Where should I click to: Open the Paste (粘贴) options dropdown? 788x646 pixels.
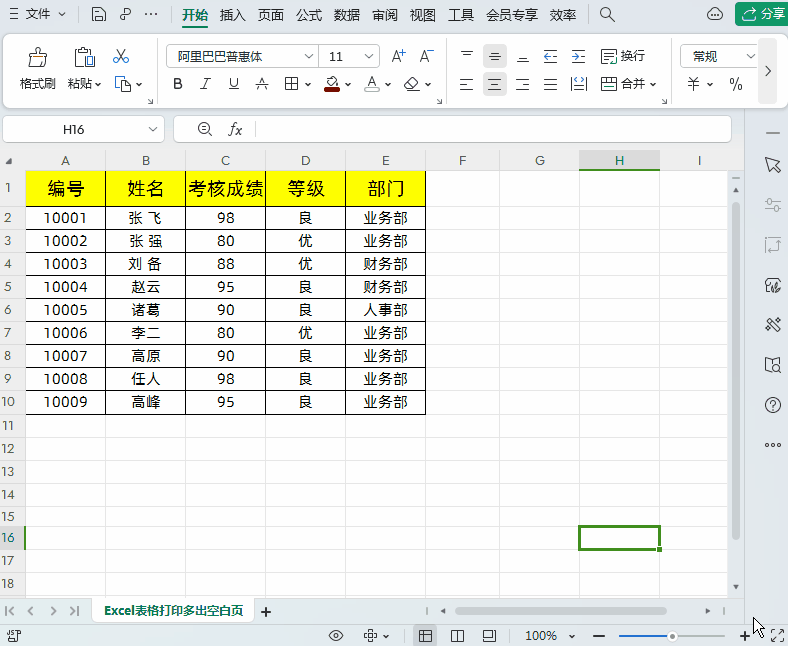98,84
